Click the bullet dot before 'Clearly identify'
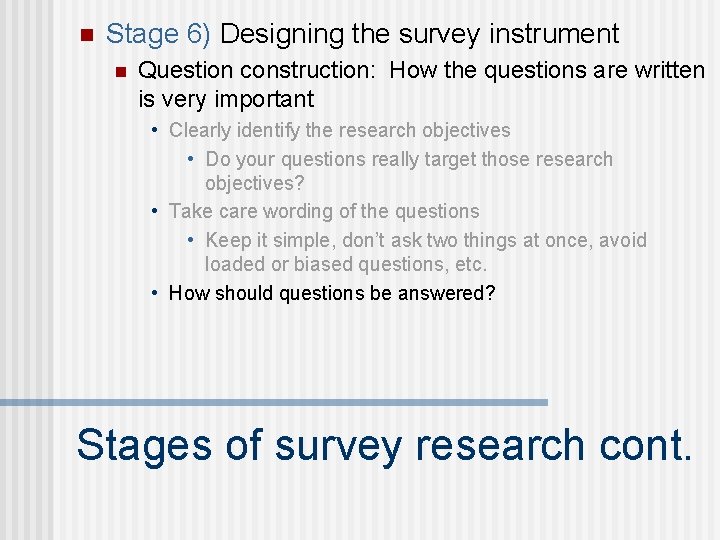The width and height of the screenshot is (720, 540). pyautogui.click(x=157, y=131)
